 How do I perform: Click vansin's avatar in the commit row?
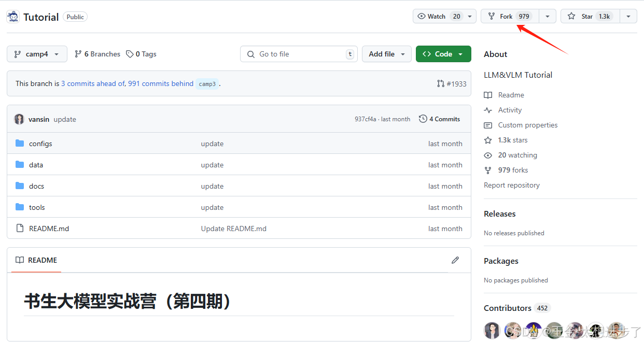point(19,119)
